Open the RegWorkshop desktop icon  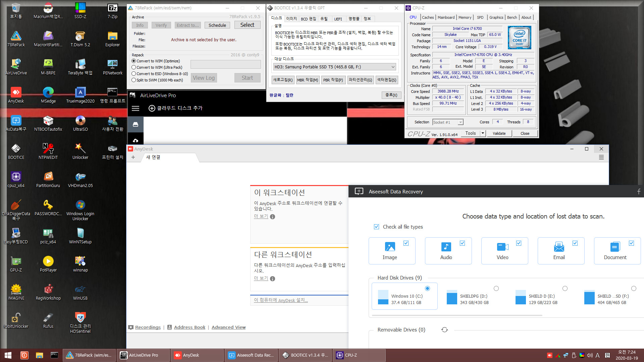(48, 292)
